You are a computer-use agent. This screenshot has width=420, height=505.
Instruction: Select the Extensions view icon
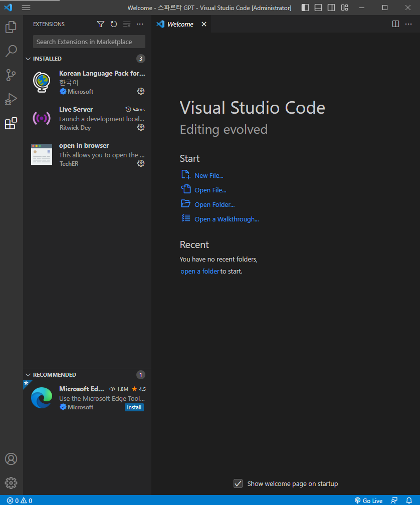point(11,123)
